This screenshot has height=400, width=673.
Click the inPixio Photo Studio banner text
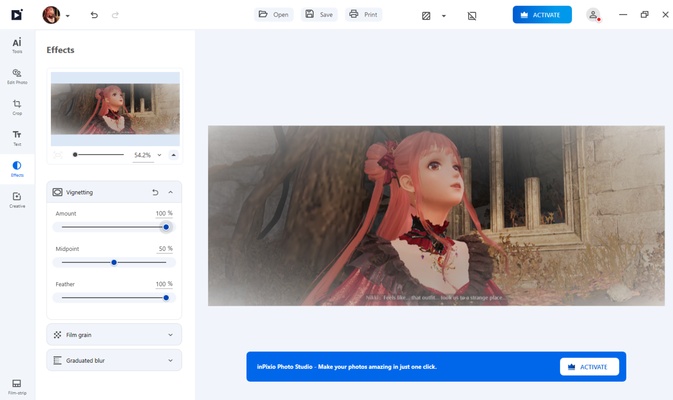pyautogui.click(x=346, y=367)
